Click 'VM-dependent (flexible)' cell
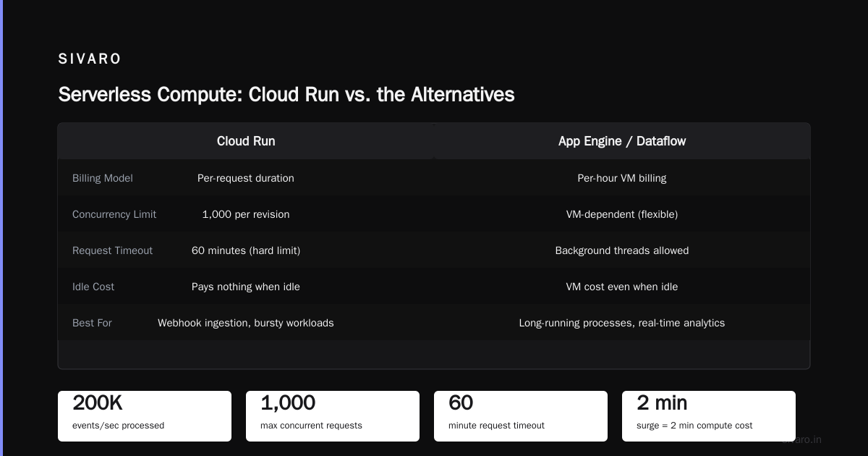This screenshot has height=456, width=868. point(622,214)
